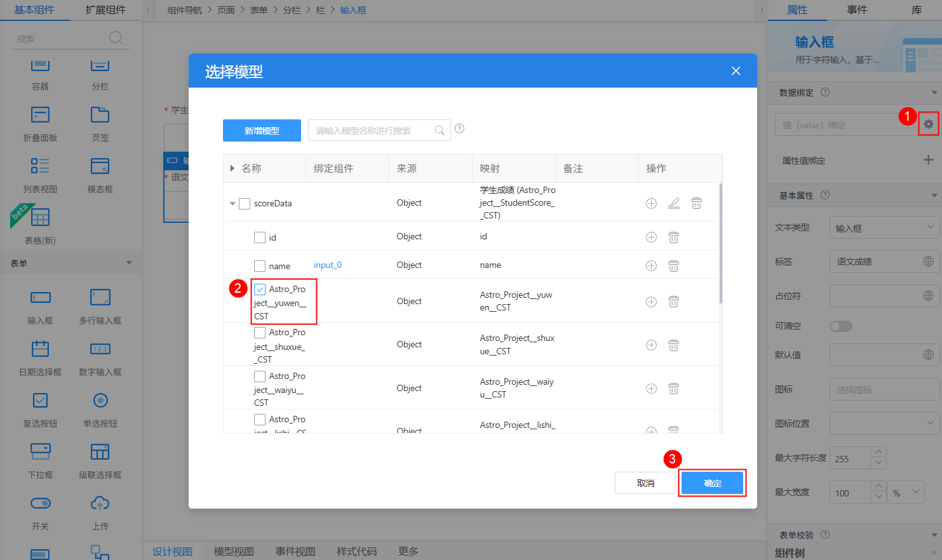942x560 pixels.
Task: Open the icon position (图标位置) dropdown
Action: click(x=884, y=423)
